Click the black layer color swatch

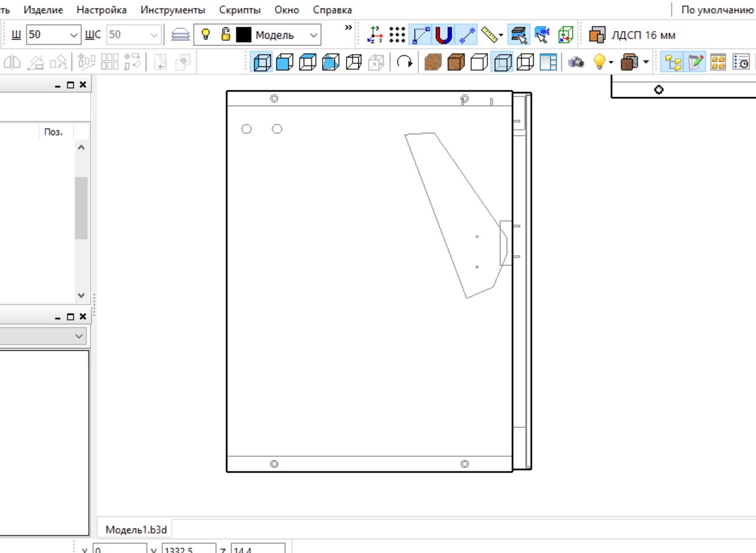243,35
